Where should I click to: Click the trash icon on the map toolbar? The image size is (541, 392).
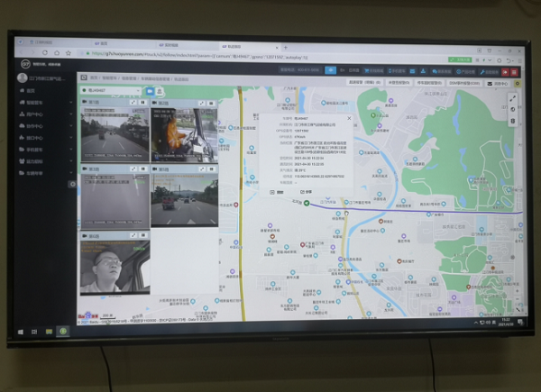tap(513, 121)
